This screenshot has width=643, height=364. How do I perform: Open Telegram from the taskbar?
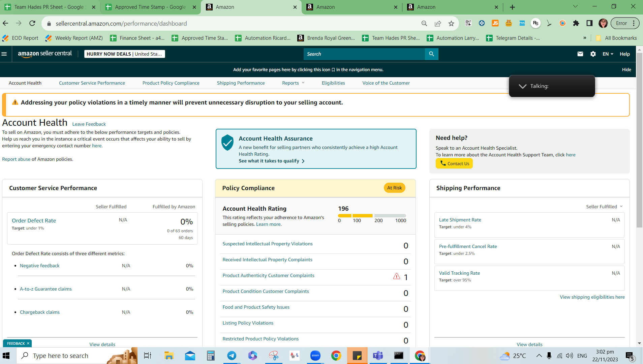pyautogui.click(x=232, y=356)
